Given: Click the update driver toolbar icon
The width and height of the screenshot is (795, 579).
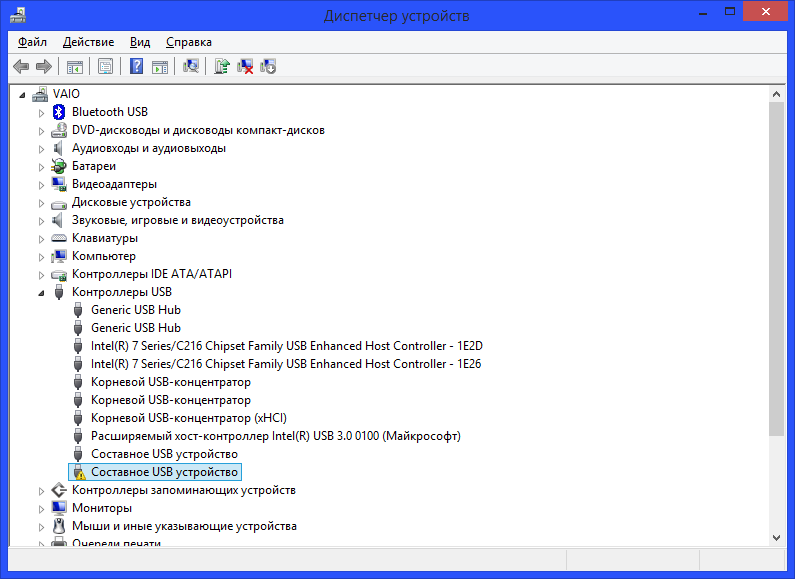Looking at the screenshot, I should click(222, 66).
